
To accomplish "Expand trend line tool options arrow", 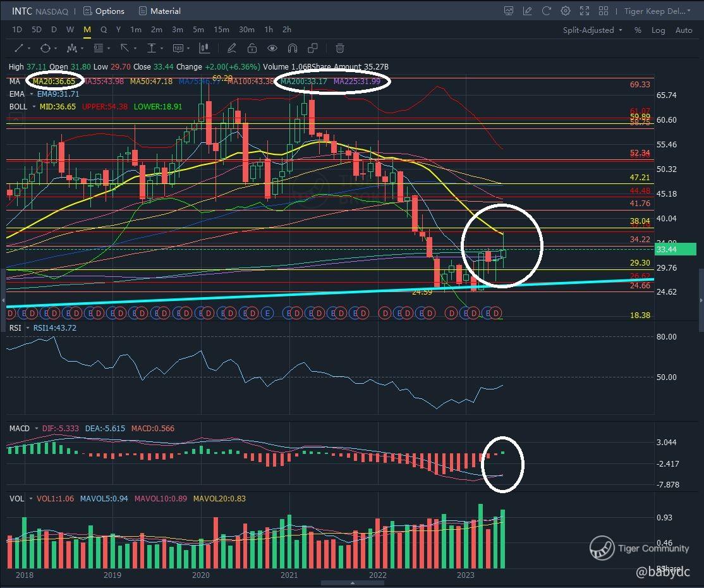I will pos(29,49).
